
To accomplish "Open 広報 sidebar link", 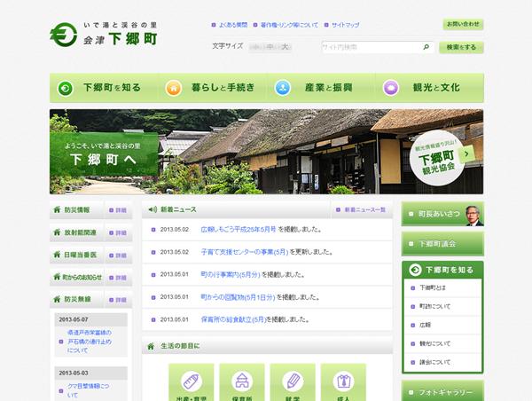I will tap(425, 325).
